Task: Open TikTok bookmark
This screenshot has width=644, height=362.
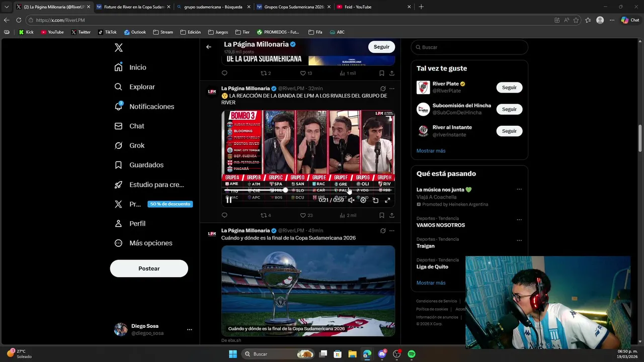Action: (107, 32)
